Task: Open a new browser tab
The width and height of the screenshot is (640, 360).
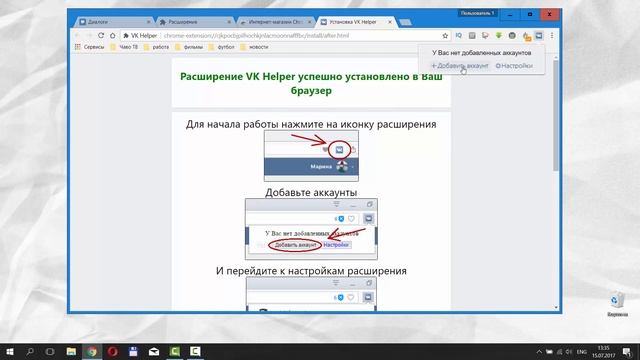Action: 405,22
